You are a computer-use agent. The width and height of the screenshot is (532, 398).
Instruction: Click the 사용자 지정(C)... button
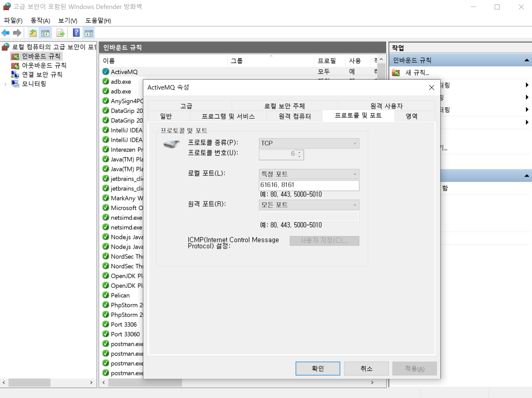pyautogui.click(x=324, y=241)
